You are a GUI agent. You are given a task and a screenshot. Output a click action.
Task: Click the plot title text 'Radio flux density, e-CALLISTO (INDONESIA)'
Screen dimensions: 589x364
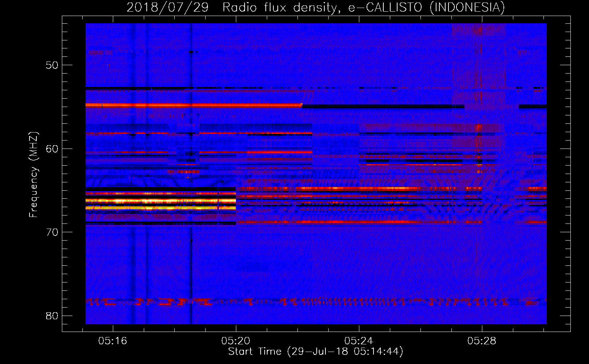364,8
